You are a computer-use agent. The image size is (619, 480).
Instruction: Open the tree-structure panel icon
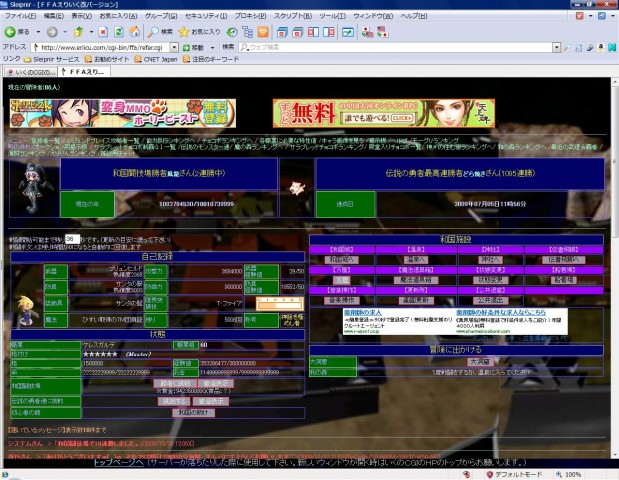pos(248,32)
